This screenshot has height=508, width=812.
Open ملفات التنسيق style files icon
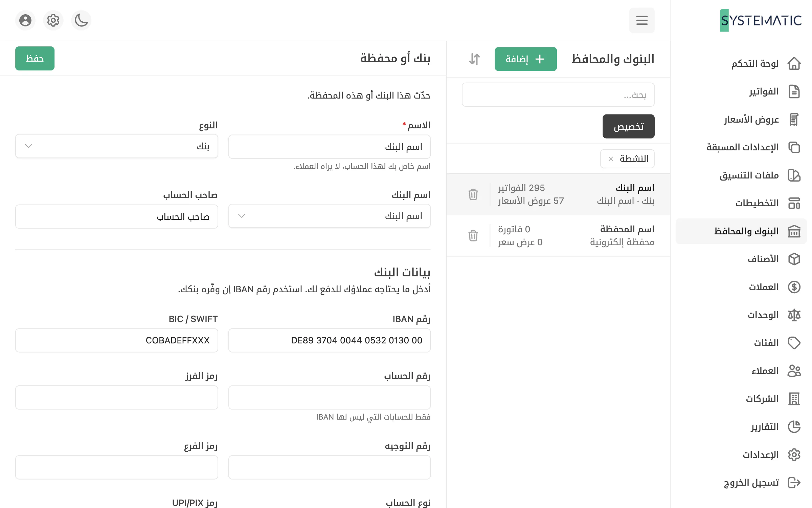(x=794, y=175)
